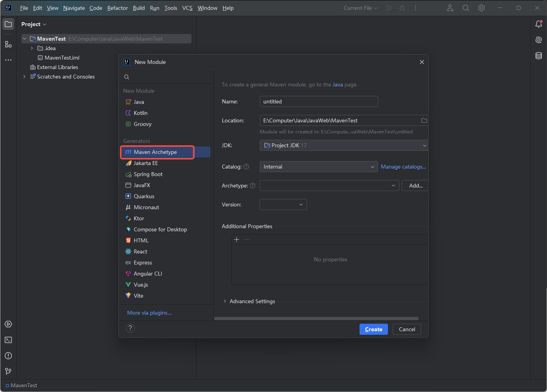Click the horizontal scrollbar in dialog
Screen dimensions: 547x392
click(316, 319)
